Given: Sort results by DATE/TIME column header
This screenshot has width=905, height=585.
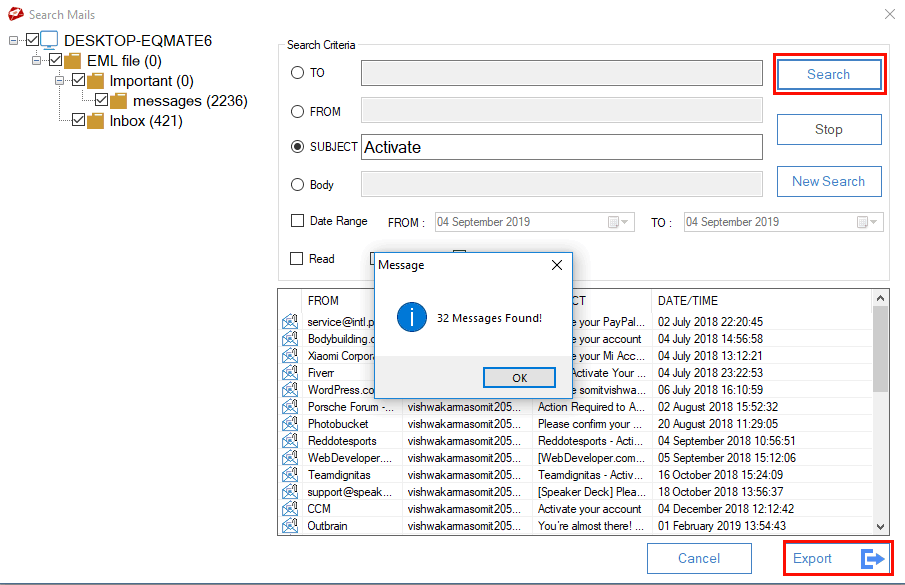Looking at the screenshot, I should tap(688, 300).
